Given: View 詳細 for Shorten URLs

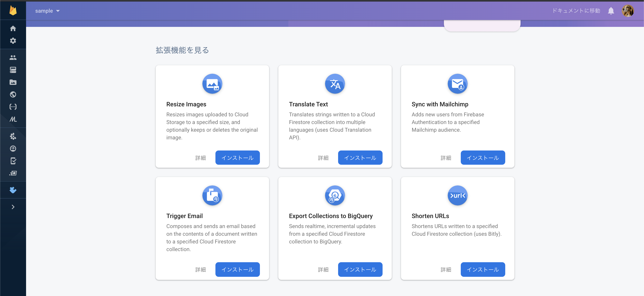Looking at the screenshot, I should 446,270.
